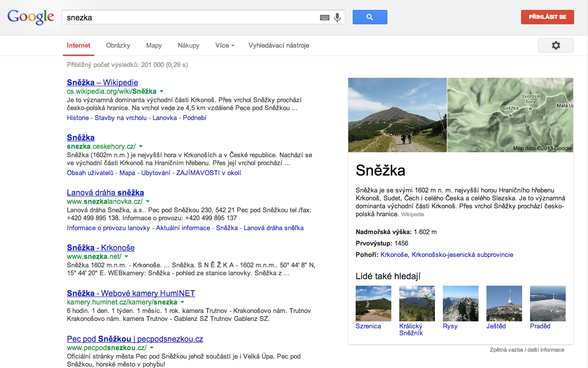Open the Praděd text link
This screenshot has height=368, width=588.
coord(540,326)
